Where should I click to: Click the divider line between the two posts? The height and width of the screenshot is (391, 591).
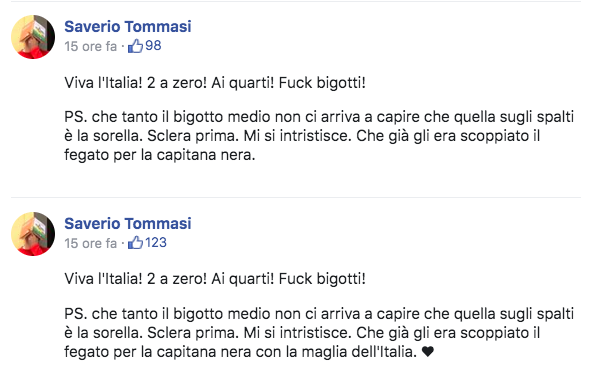[296, 197]
